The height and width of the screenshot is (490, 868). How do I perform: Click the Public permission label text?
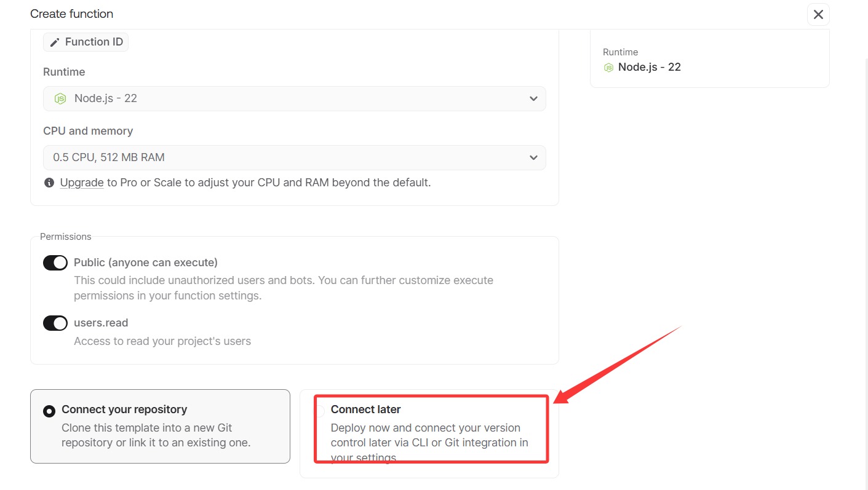pyautogui.click(x=145, y=263)
